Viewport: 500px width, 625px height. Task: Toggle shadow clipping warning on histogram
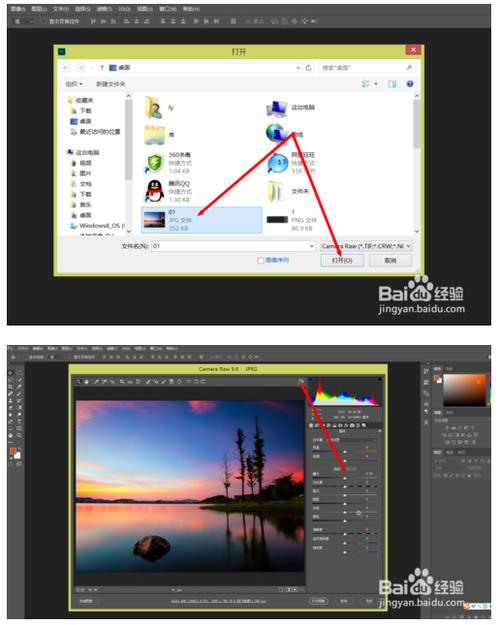tap(310, 379)
